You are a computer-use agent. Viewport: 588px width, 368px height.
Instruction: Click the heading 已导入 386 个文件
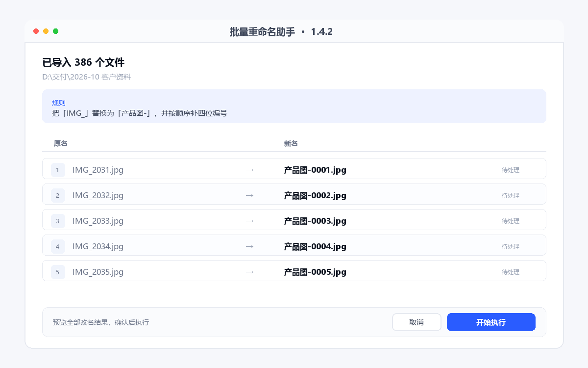83,62
